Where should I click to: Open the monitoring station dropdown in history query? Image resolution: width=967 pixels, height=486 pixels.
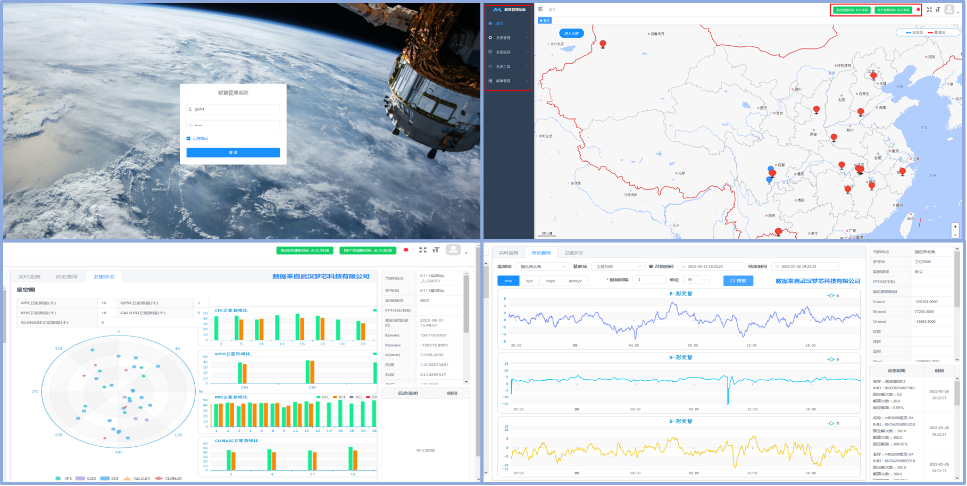point(544,266)
